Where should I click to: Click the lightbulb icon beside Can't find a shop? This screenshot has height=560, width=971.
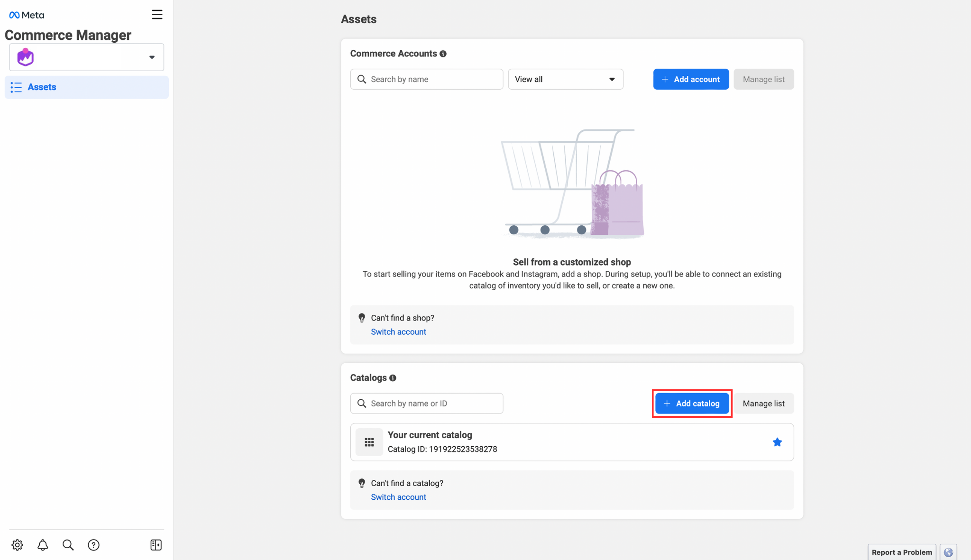(362, 318)
